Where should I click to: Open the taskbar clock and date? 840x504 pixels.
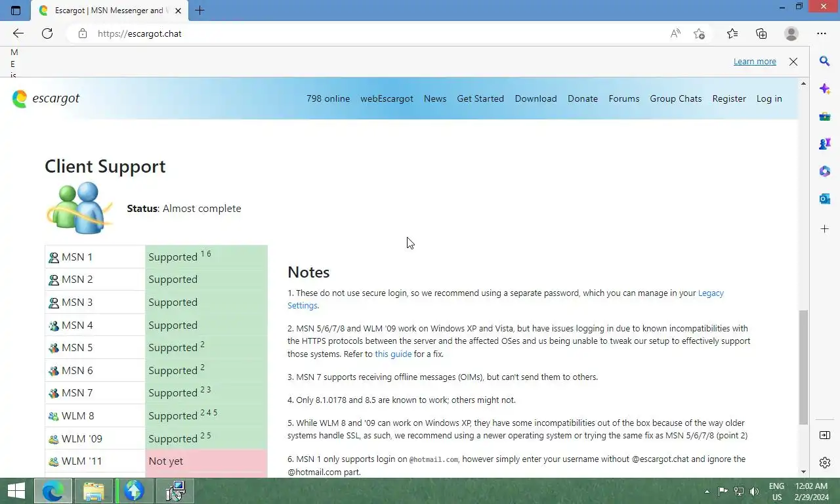[x=811, y=492]
